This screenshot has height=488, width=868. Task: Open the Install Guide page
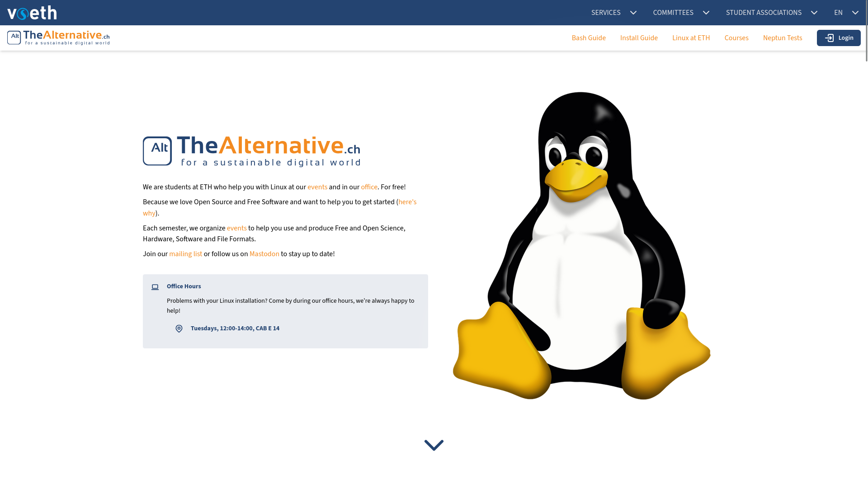[638, 38]
